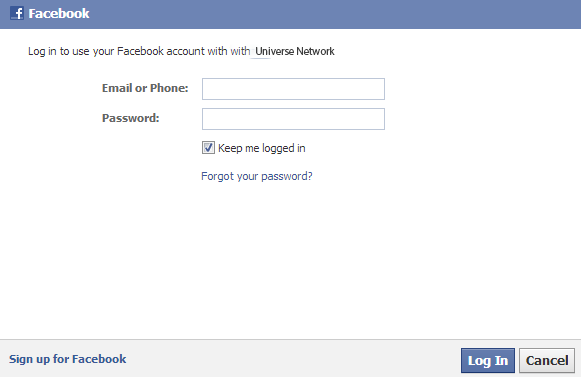Click the checkmark inside the login checkbox
Screen dimensions: 581x377
[x=208, y=148]
